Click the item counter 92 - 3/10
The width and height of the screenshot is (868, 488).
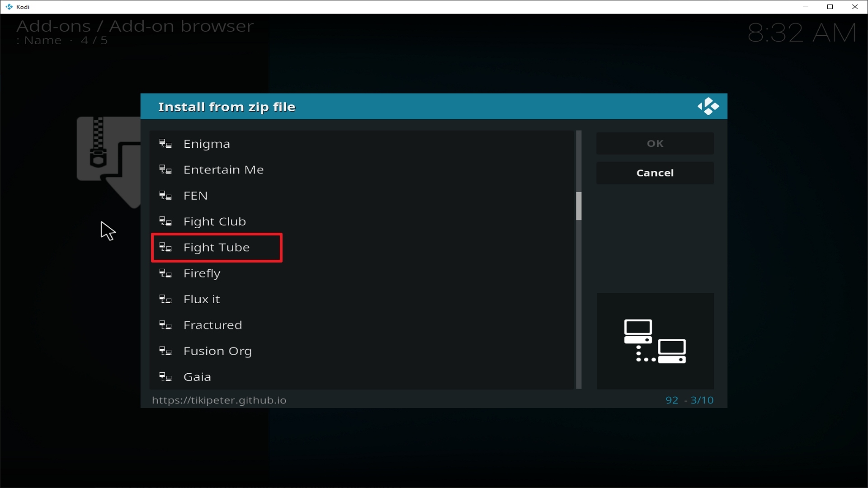pos(689,400)
